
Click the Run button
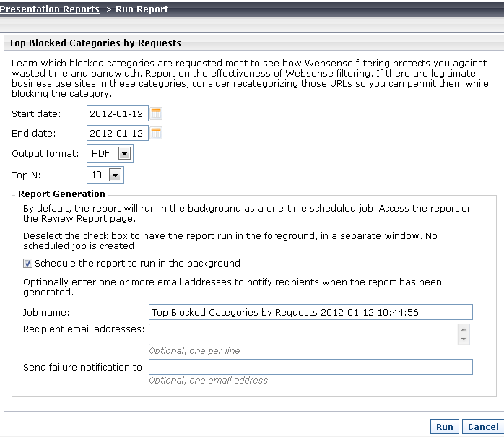click(x=445, y=427)
